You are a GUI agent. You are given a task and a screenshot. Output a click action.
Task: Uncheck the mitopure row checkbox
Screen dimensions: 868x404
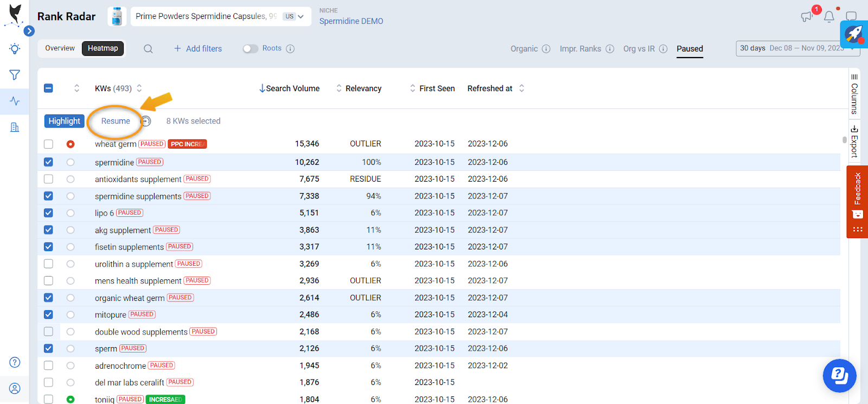[x=48, y=315]
